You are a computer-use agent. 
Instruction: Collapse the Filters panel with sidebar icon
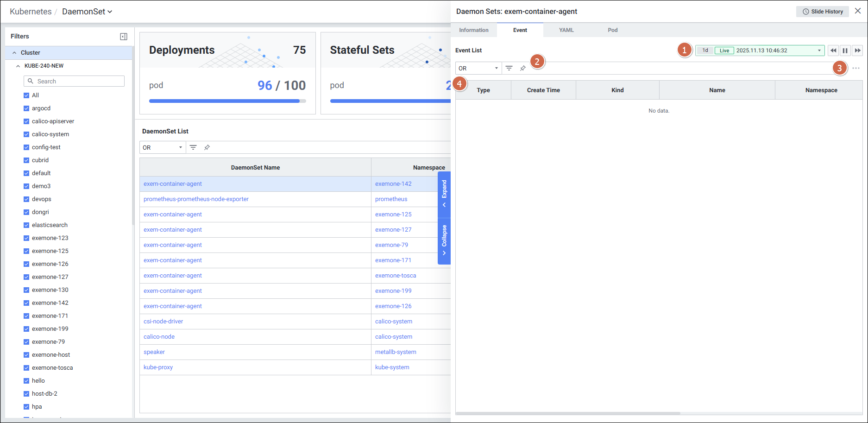[124, 37]
